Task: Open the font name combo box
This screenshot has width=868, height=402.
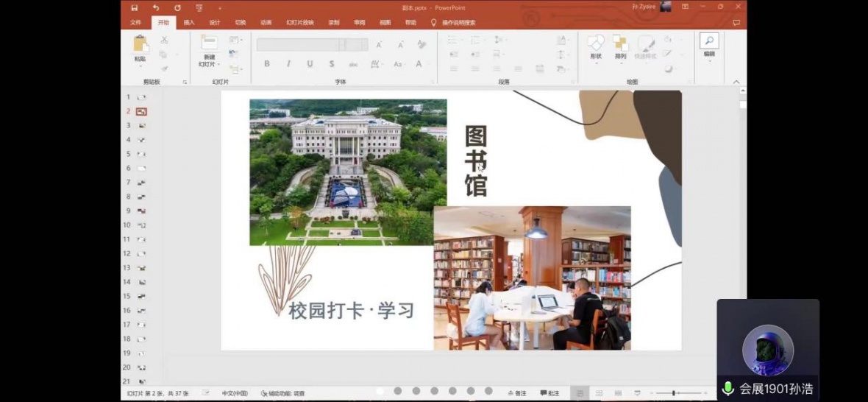Action: point(312,44)
